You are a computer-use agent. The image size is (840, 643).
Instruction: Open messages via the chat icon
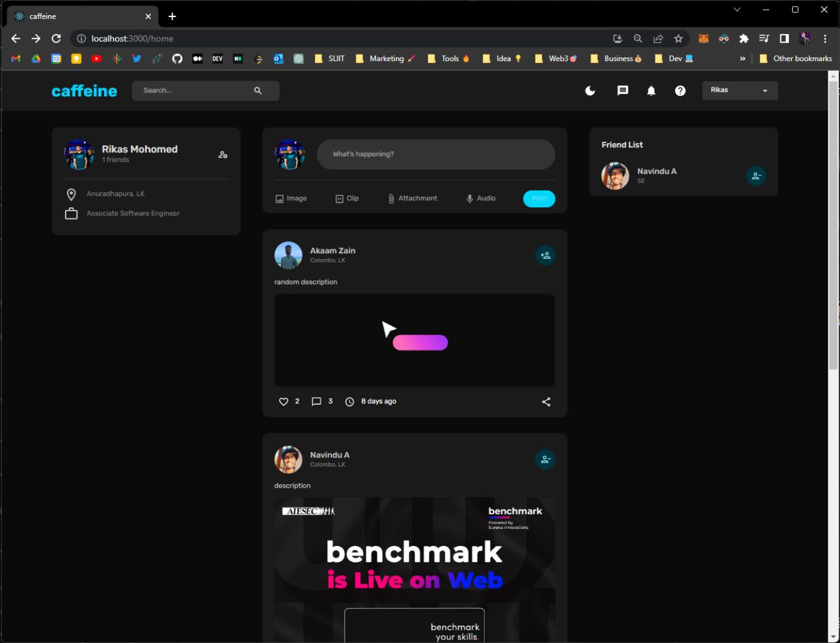click(623, 91)
